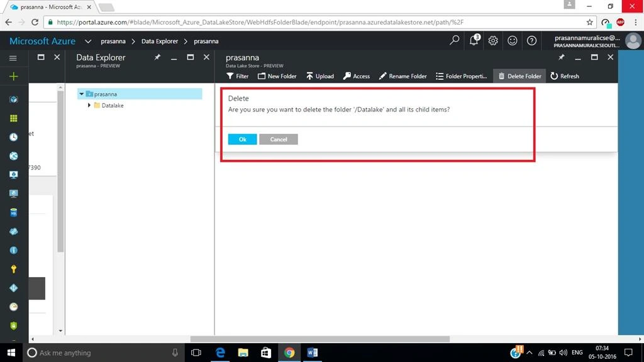The height and width of the screenshot is (362, 644).
Task: Open the notifications bell icon
Action: 474,40
